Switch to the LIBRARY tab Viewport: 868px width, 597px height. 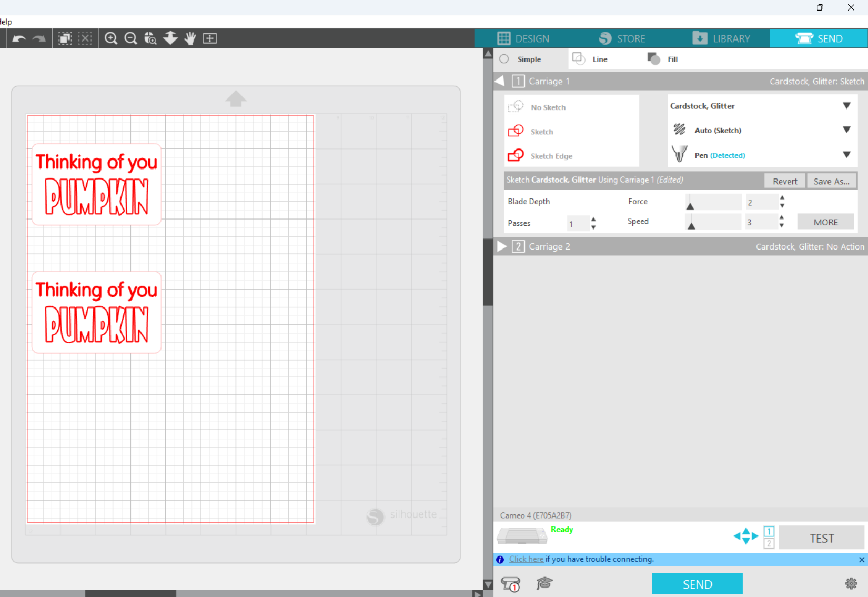pos(721,38)
